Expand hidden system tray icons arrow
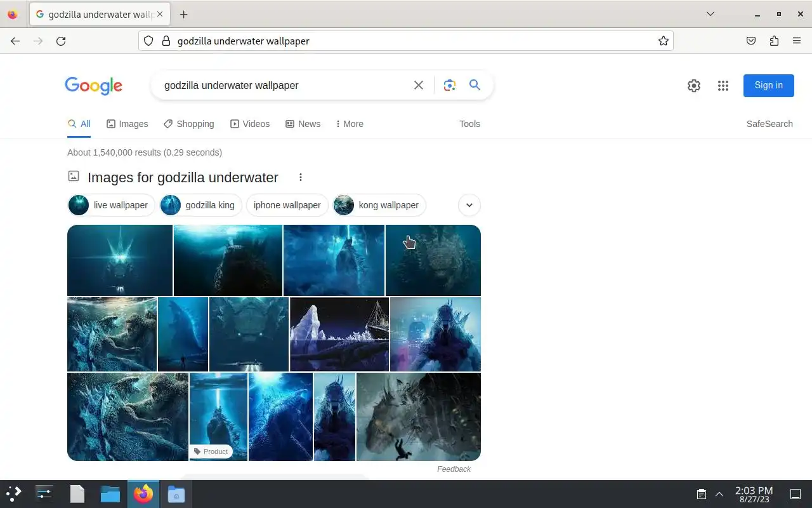The width and height of the screenshot is (812, 508). point(719,494)
